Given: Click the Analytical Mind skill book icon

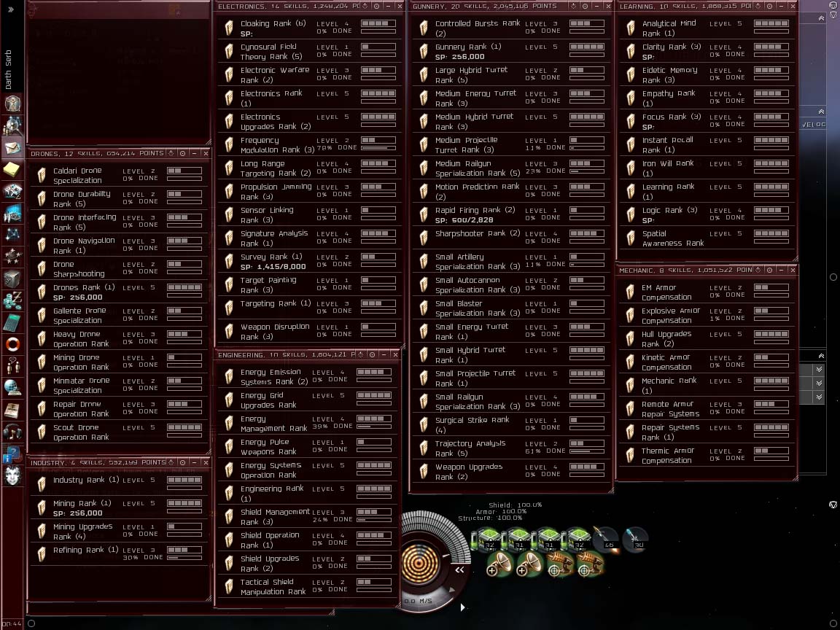Looking at the screenshot, I should [x=631, y=28].
